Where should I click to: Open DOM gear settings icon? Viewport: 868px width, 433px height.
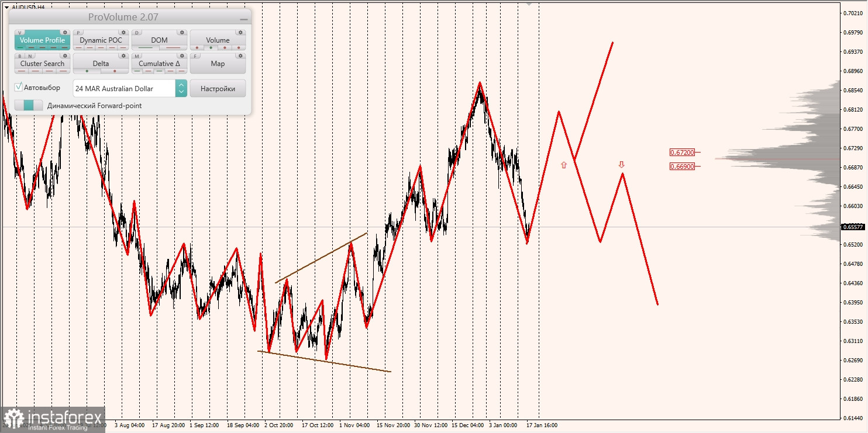pyautogui.click(x=182, y=33)
